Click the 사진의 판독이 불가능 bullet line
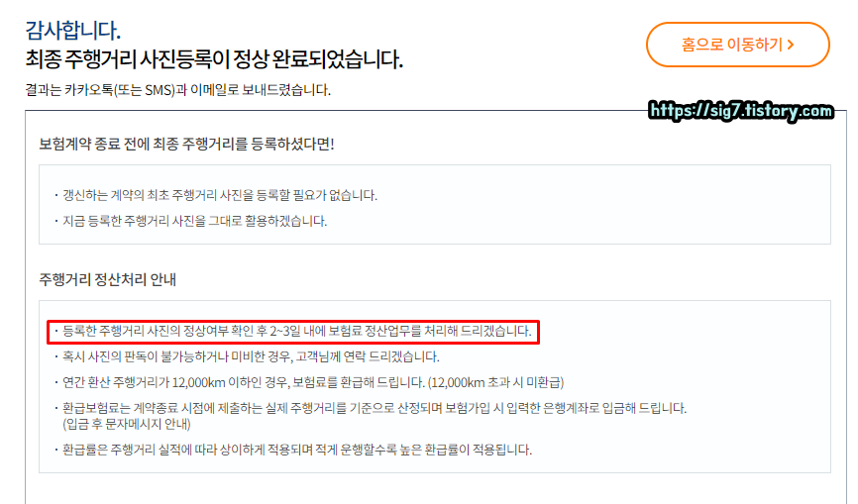 [x=247, y=356]
